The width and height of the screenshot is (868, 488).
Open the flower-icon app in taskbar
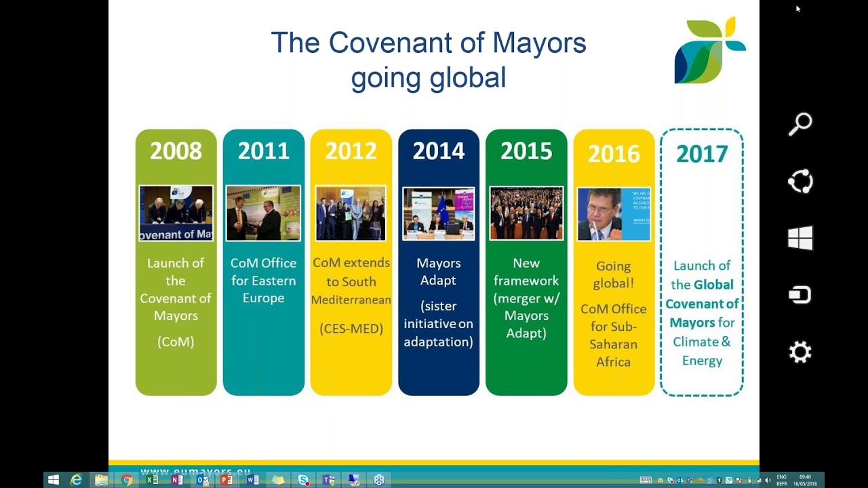(379, 480)
